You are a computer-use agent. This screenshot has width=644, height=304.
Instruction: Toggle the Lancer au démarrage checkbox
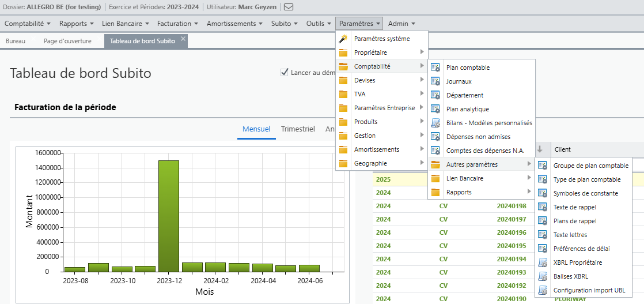pos(284,73)
